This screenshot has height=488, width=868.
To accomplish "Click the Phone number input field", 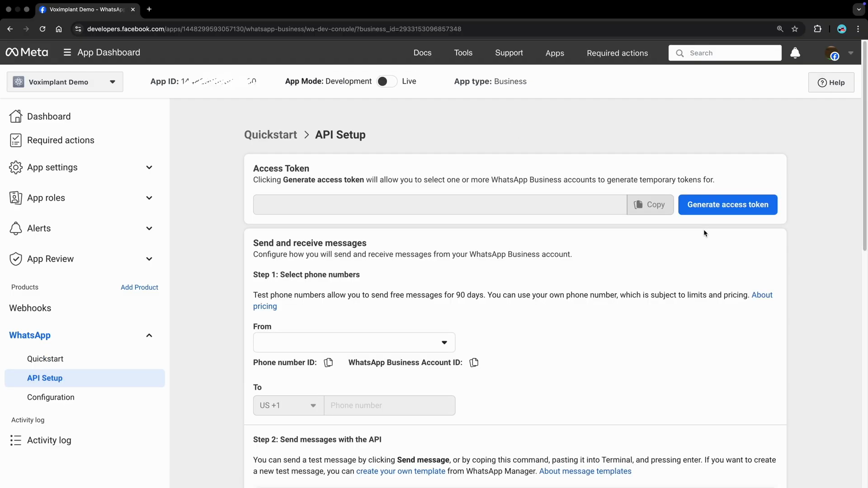I will 390,405.
